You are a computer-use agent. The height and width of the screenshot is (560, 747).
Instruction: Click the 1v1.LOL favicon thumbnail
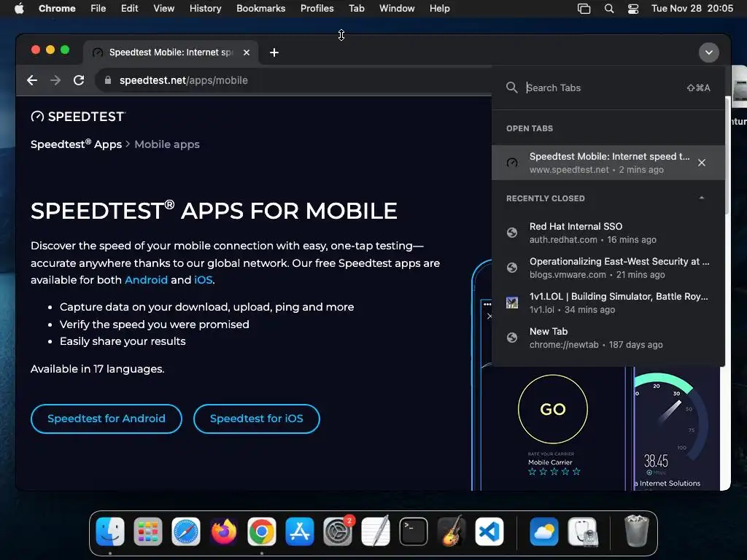pyautogui.click(x=511, y=303)
